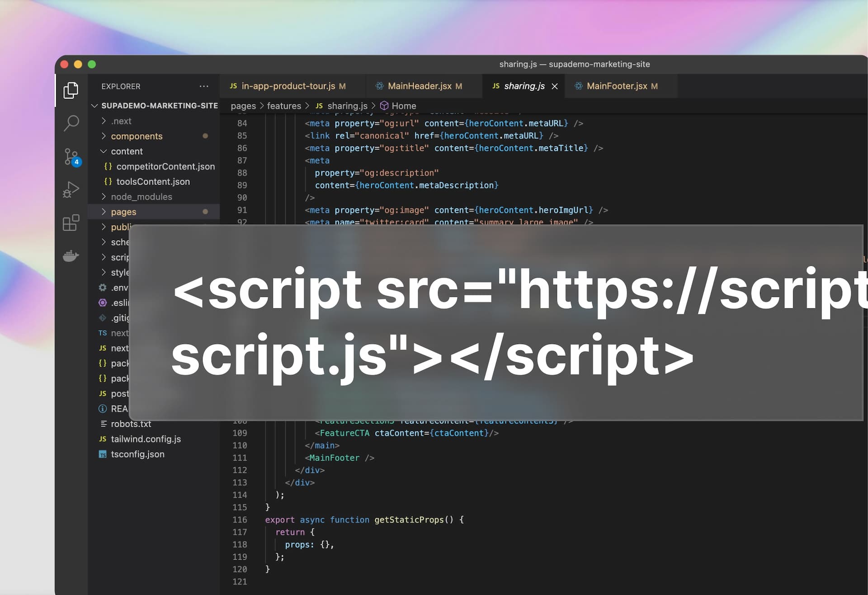Click the TS icon beside tsconfig.json
The image size is (868, 595).
[x=103, y=454]
